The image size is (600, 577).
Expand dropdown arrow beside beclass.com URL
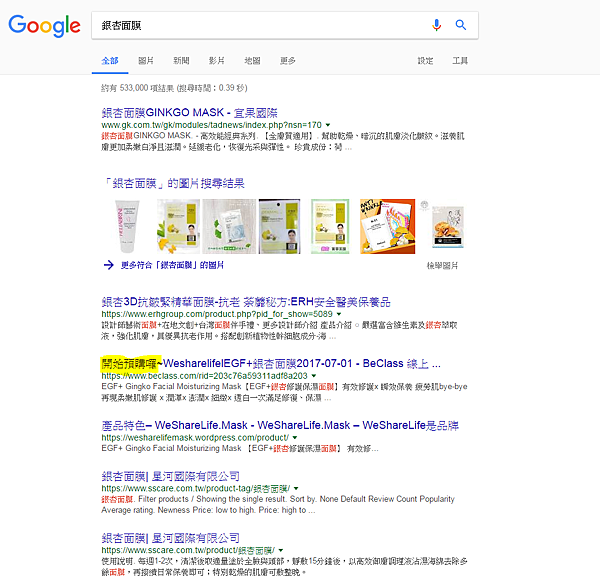[x=314, y=376]
